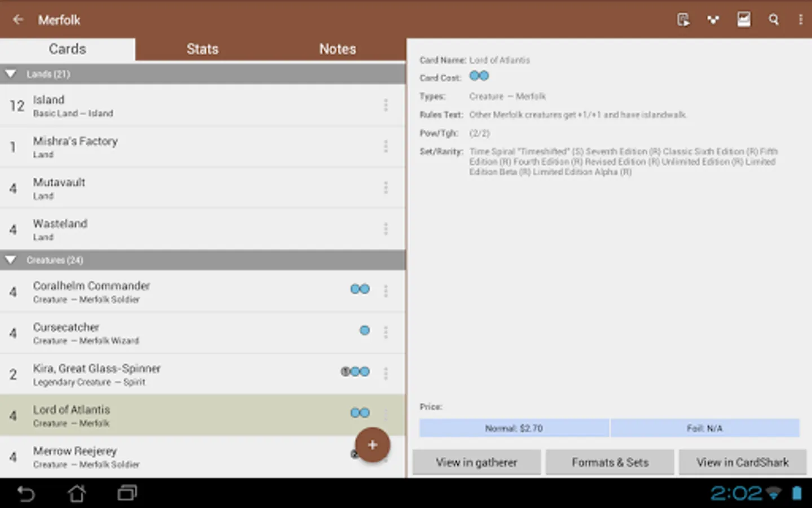Open options menu for Mishra's Factory row
Viewport: 812px width, 508px height.
point(386,146)
